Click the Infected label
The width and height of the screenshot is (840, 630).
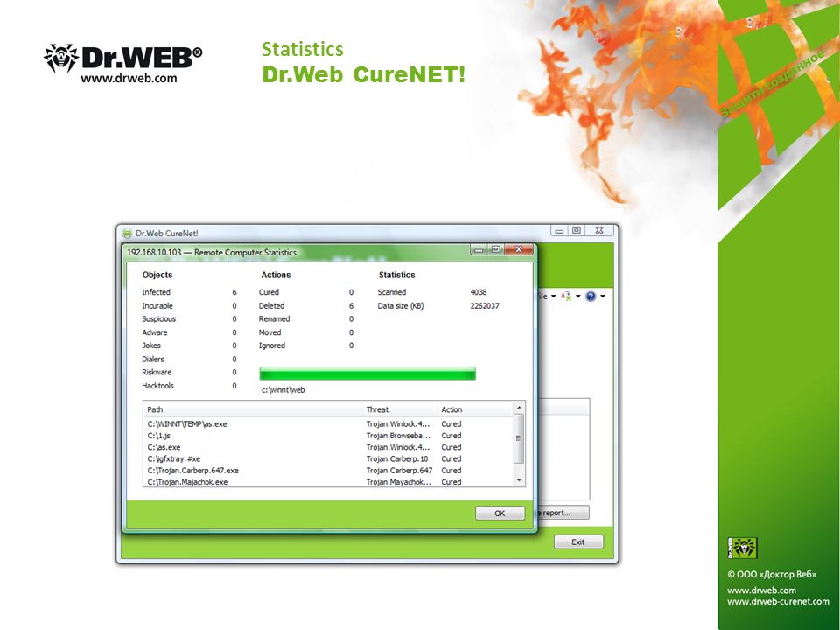coord(156,292)
